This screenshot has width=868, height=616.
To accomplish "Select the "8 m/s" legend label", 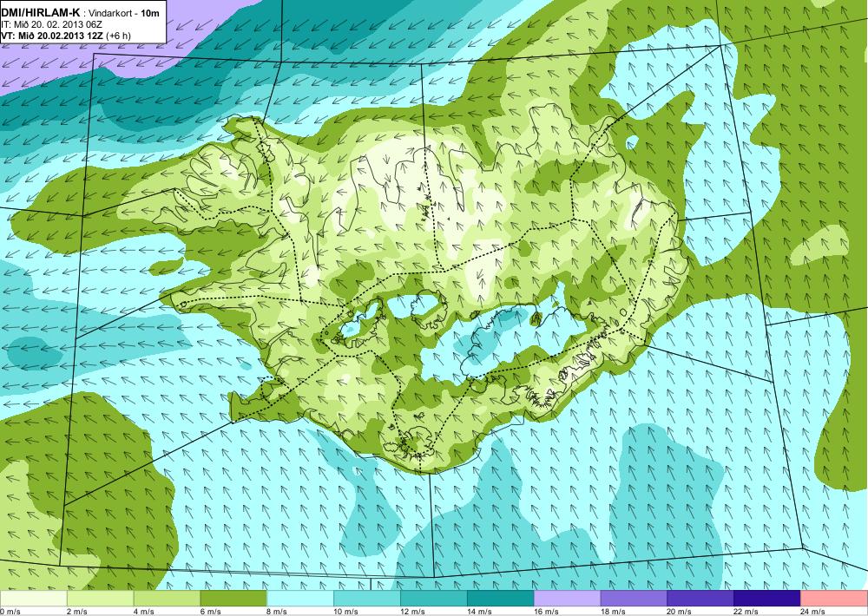I will pyautogui.click(x=278, y=612).
